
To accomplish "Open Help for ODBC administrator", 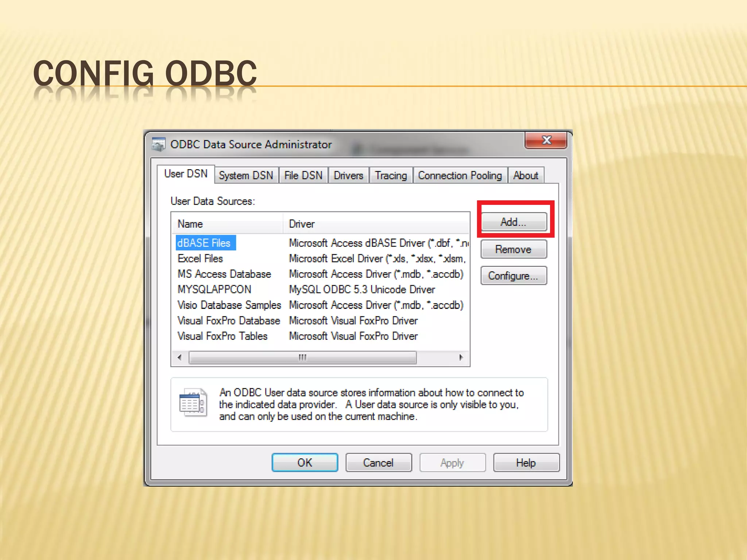I will point(526,463).
